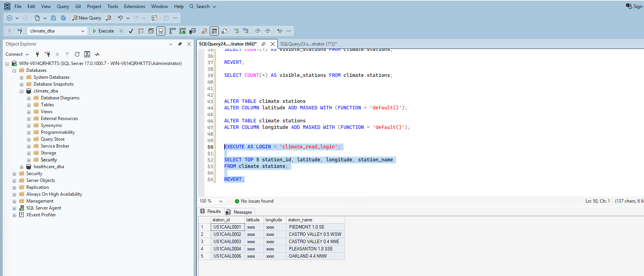Select the Results tab
Image resolution: width=644 pixels, height=276 pixels.
210,211
